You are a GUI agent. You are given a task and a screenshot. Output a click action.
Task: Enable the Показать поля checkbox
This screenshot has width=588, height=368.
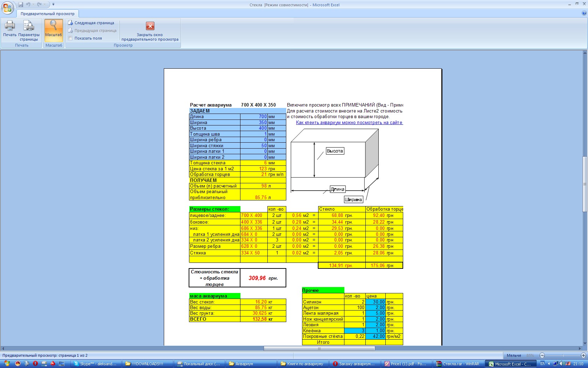tap(70, 38)
